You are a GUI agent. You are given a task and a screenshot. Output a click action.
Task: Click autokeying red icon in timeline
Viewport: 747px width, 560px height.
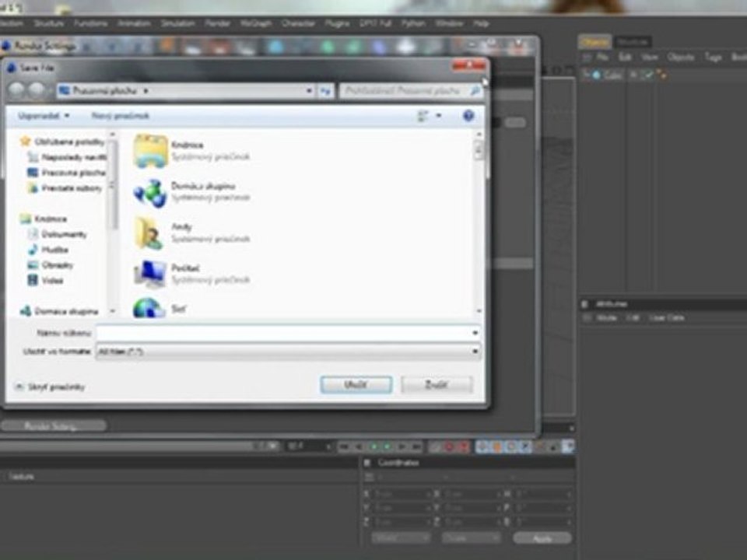[x=463, y=446]
